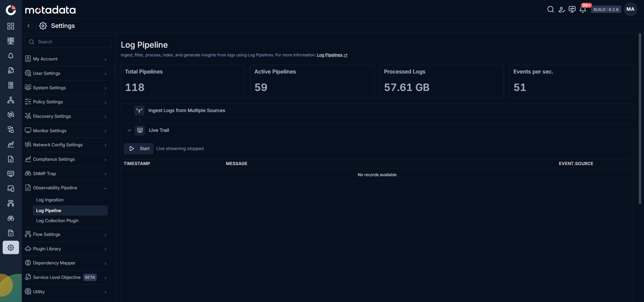Open the code monitor icon in left rail

pos(11,174)
